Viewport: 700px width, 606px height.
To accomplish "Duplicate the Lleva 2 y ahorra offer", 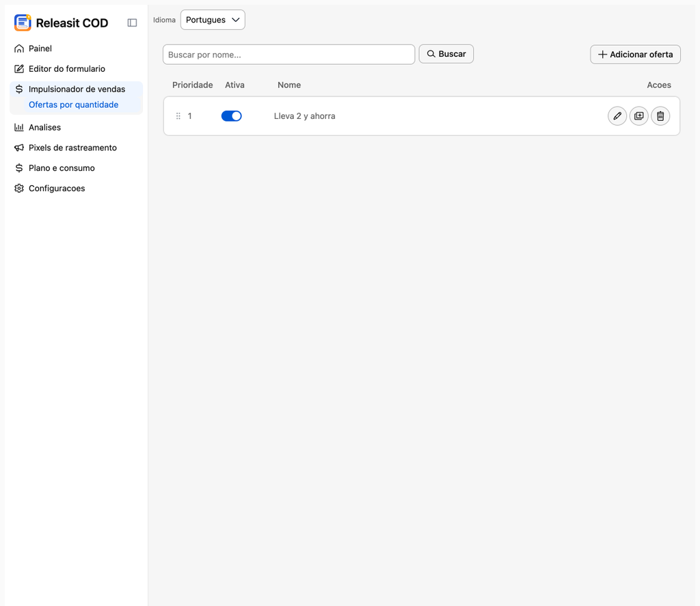I will tap(639, 116).
